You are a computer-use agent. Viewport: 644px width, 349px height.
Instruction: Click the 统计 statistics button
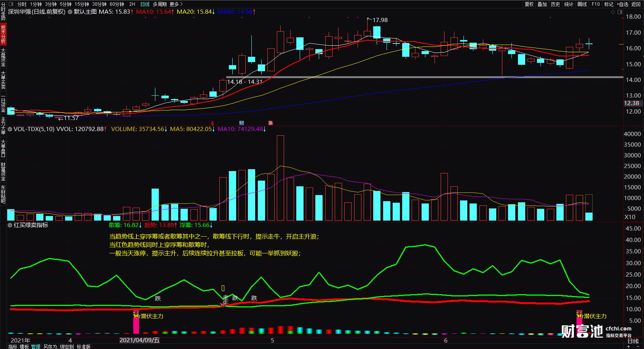point(569,4)
